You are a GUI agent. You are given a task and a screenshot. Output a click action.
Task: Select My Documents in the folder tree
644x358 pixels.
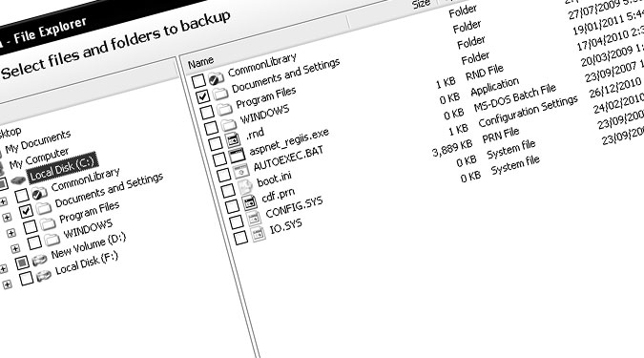pos(38,141)
